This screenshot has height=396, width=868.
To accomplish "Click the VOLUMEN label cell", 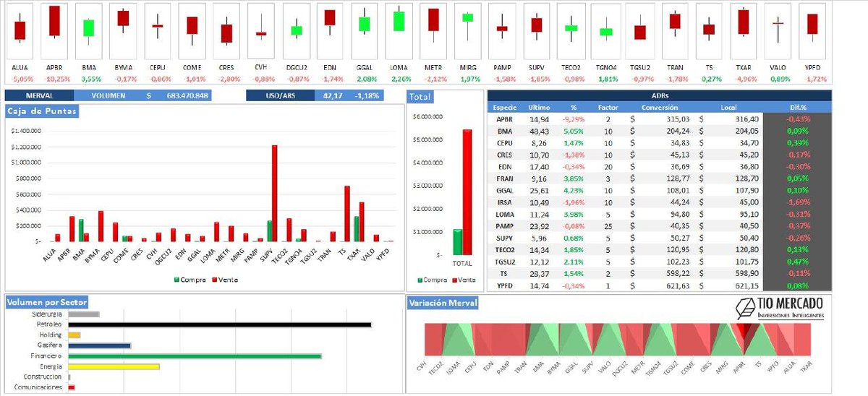I will (x=109, y=95).
